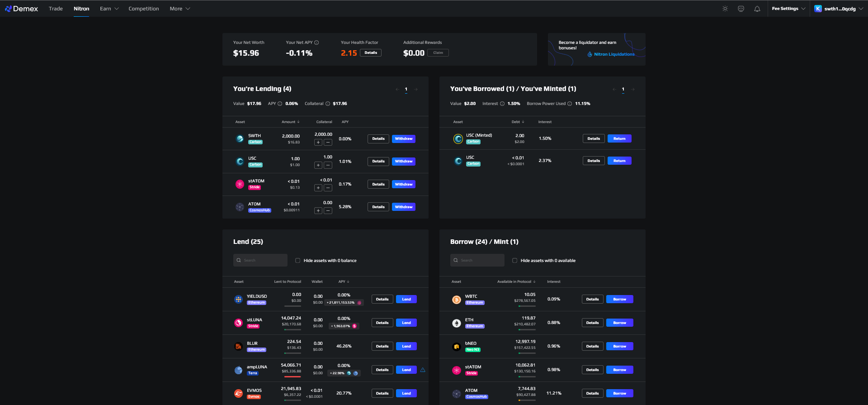Decrease SWTH collateral with minus button

328,142
